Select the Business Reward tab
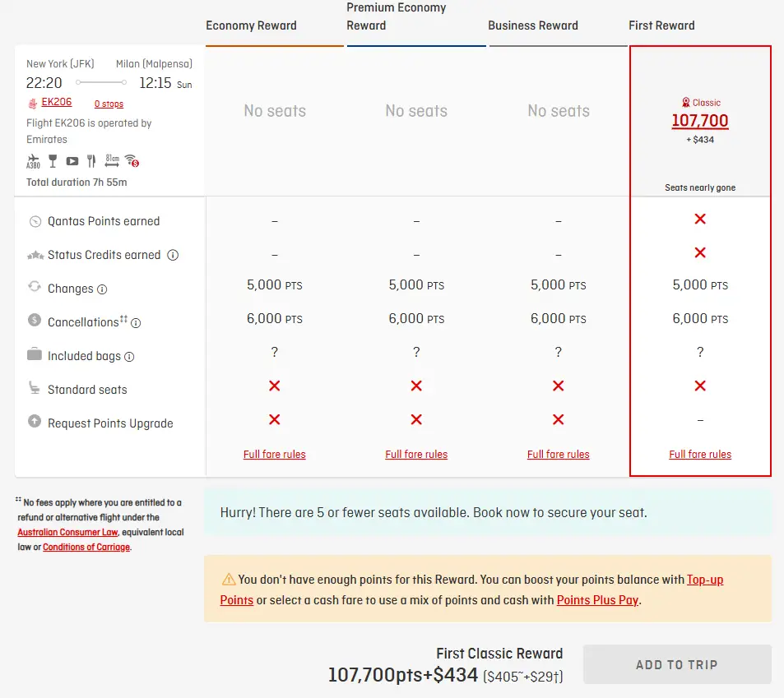The height and width of the screenshot is (698, 784). pos(533,25)
